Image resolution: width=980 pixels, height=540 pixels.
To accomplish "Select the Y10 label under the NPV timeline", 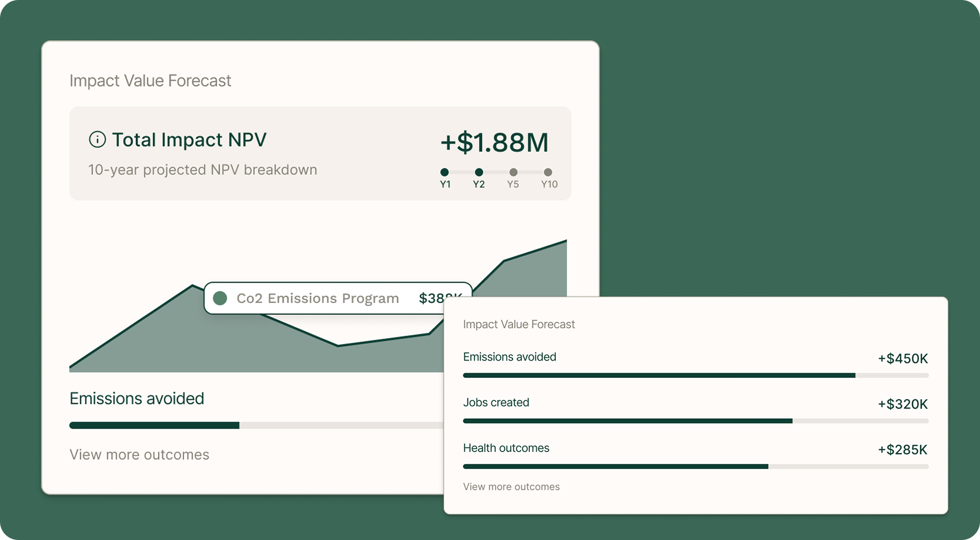I will [x=548, y=184].
